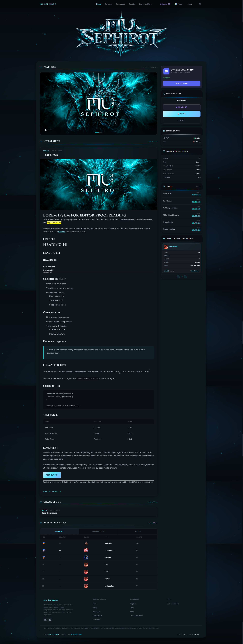The width and height of the screenshot is (243, 644).
Task: Click the gold medal icon for M4NU31
Action: 44,543
